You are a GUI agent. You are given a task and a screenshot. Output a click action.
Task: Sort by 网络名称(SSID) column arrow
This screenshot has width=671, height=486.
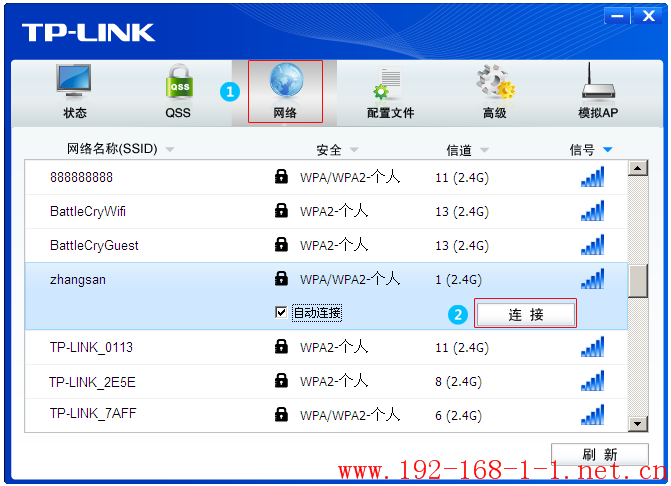[170, 150]
